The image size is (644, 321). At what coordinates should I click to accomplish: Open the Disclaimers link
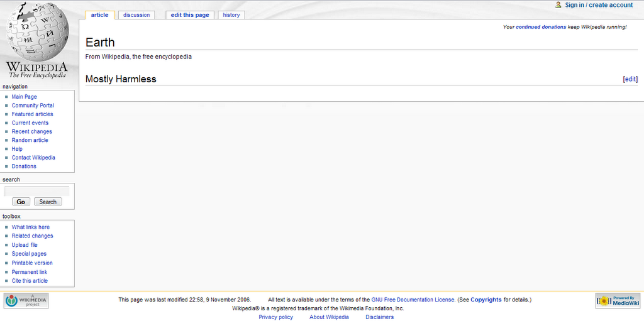(x=379, y=317)
